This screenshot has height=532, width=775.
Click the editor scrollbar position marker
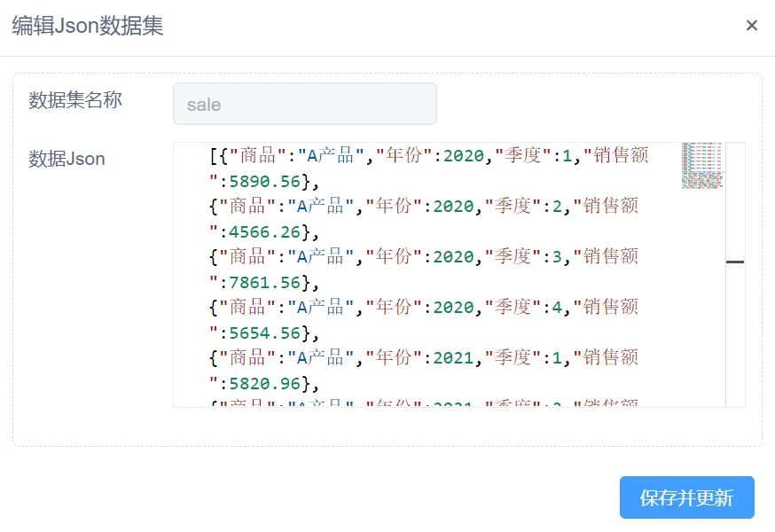click(x=735, y=262)
